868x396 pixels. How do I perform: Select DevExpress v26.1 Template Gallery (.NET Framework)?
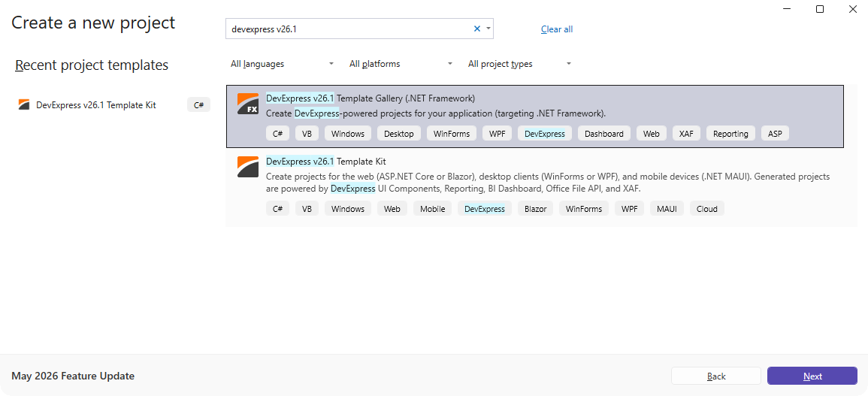535,116
